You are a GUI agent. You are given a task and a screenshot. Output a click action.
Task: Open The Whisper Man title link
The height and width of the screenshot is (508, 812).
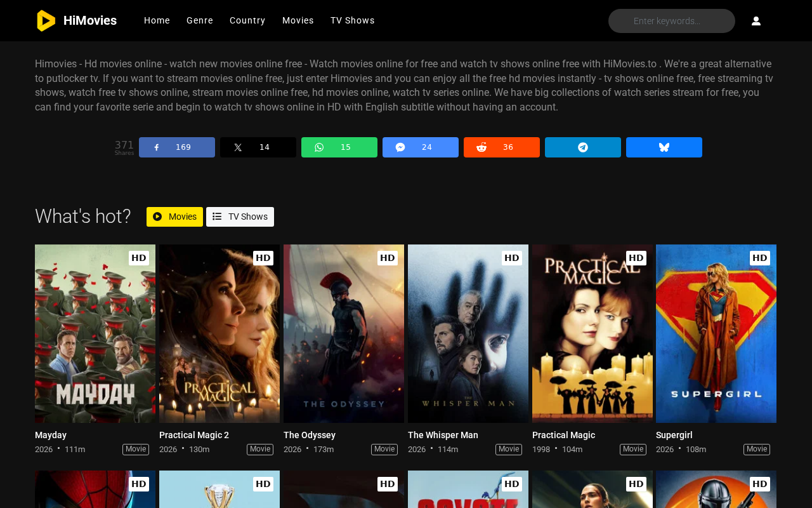click(443, 435)
